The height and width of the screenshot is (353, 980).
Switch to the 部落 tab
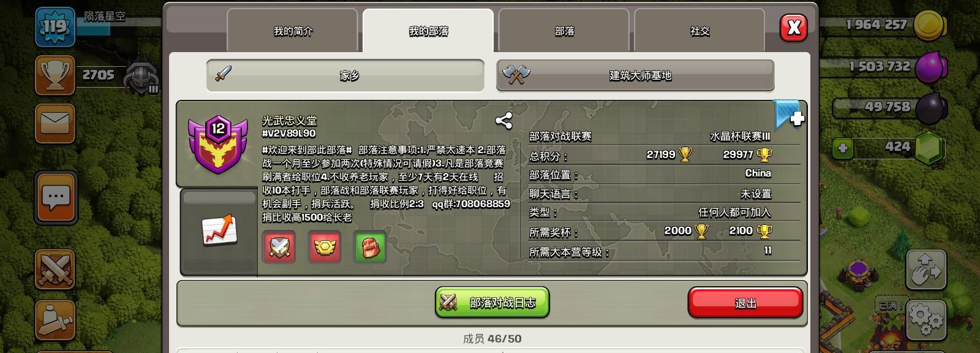(564, 31)
